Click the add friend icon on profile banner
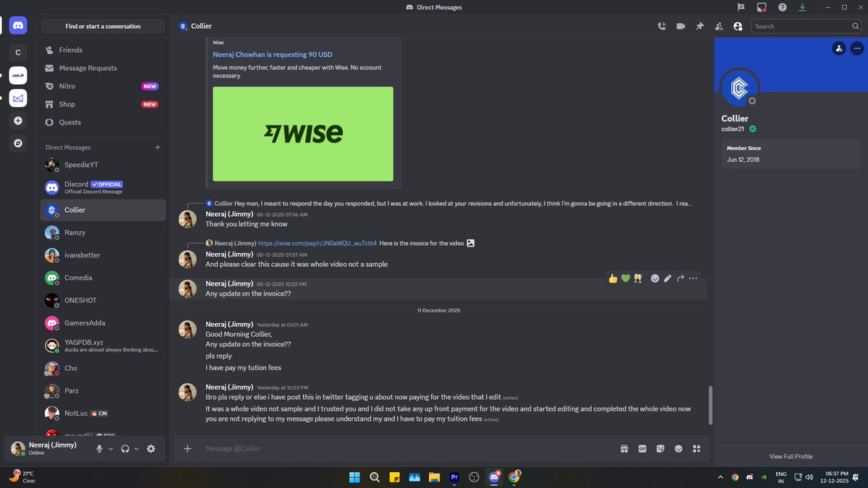 [838, 48]
